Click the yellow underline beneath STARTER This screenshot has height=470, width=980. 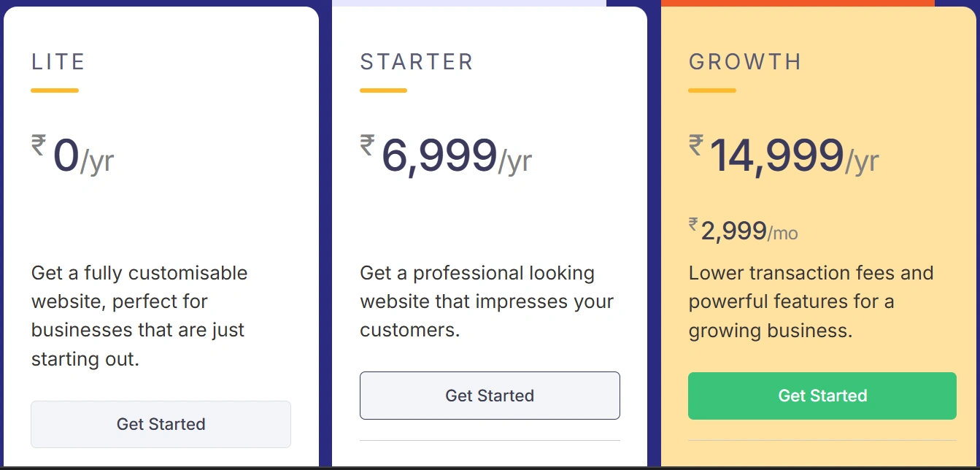coord(383,90)
